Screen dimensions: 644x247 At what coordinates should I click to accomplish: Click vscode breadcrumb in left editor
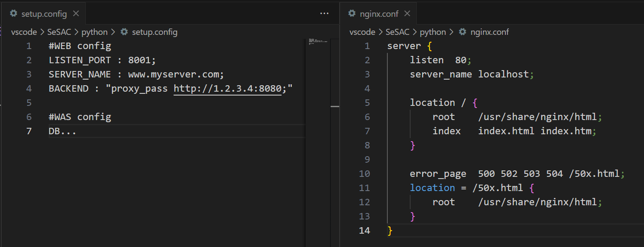click(24, 32)
